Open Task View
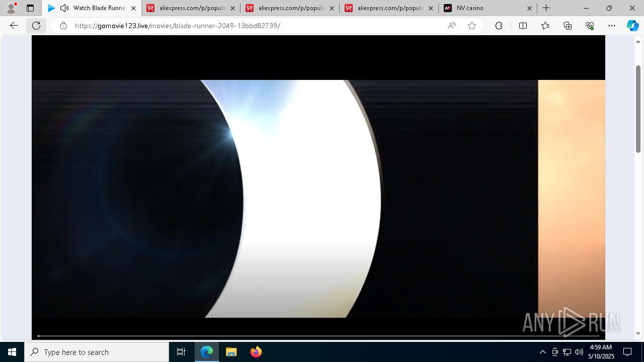The height and width of the screenshot is (362, 644). 181,352
